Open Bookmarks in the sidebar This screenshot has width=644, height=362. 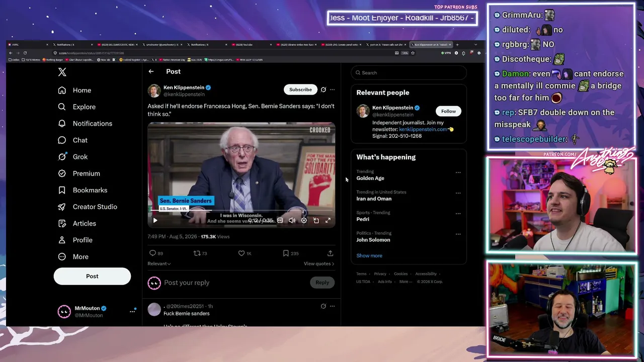pyautogui.click(x=83, y=190)
